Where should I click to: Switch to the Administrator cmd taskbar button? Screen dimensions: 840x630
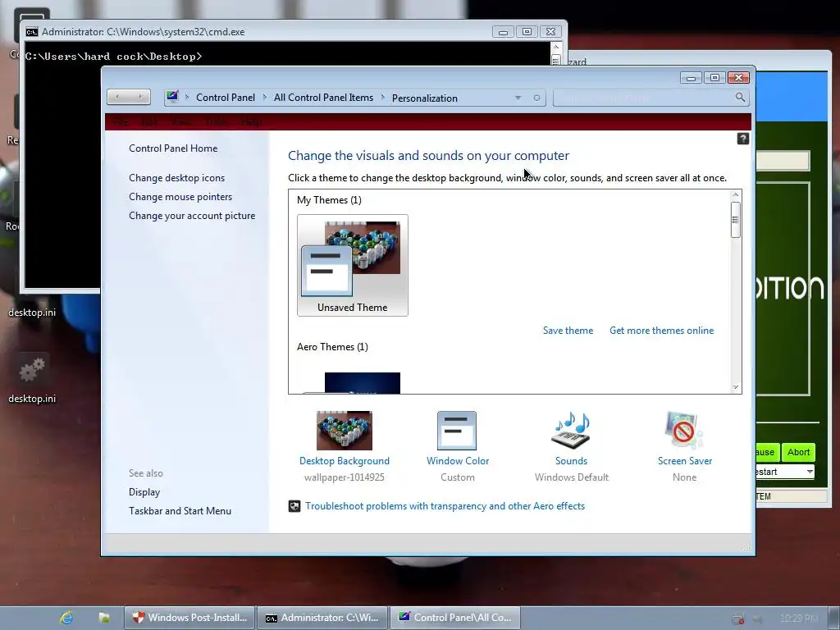(323, 618)
